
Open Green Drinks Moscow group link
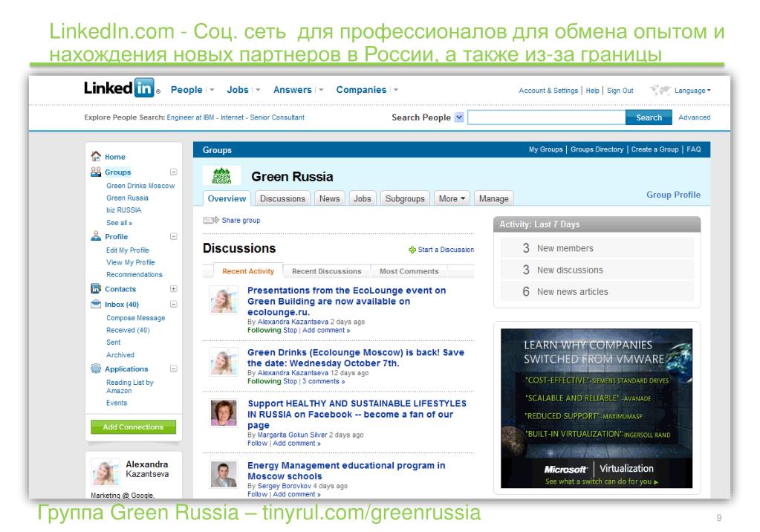click(x=140, y=186)
